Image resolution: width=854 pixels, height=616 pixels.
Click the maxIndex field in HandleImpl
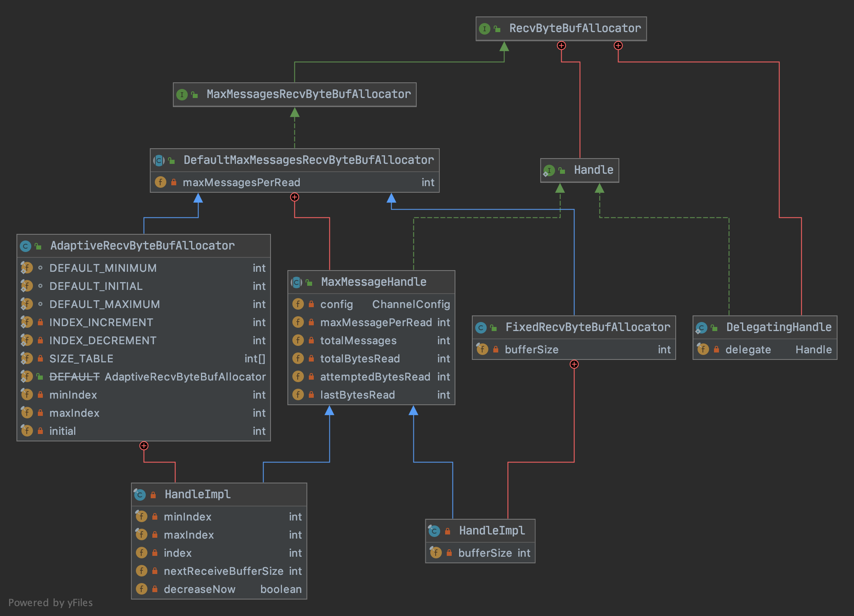(219, 535)
